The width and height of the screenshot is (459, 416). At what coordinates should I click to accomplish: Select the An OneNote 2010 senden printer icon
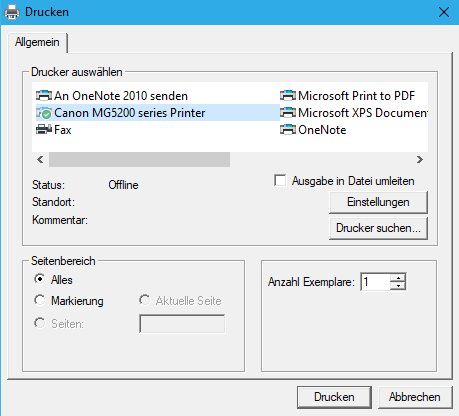(44, 96)
